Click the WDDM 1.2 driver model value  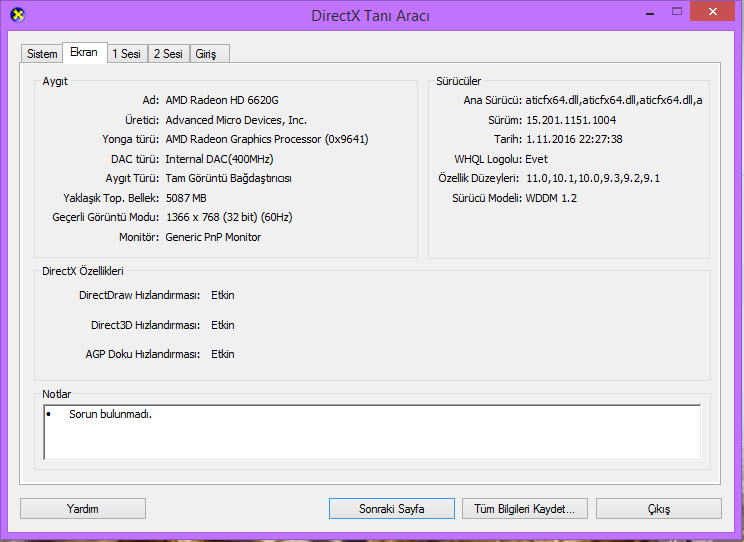click(551, 198)
